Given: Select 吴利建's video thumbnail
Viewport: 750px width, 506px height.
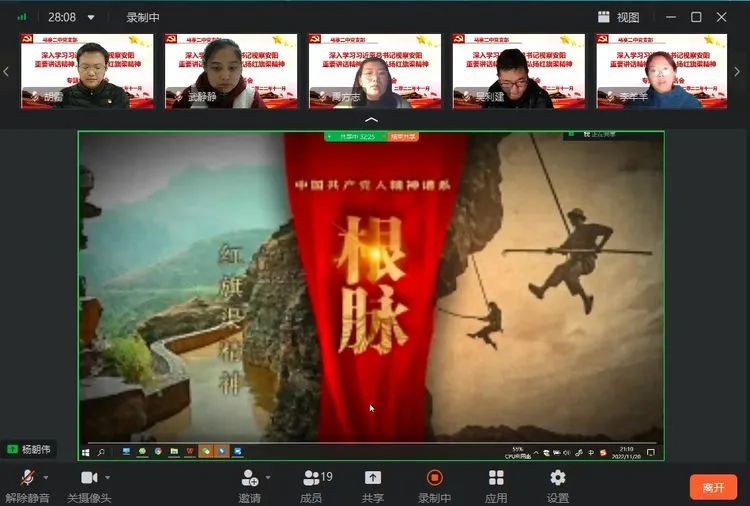Looking at the screenshot, I should tap(518, 71).
